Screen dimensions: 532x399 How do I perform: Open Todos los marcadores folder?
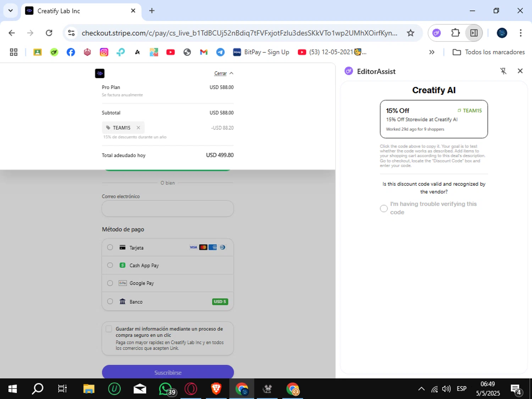tap(489, 52)
